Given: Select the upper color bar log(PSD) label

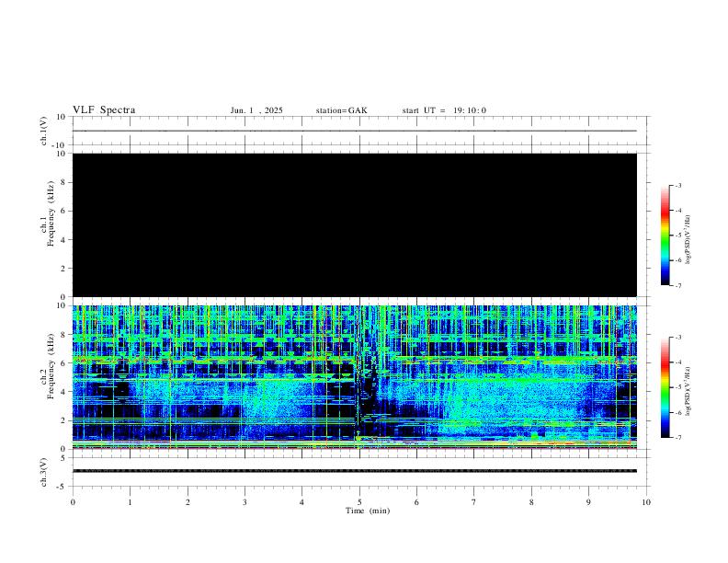Looking at the screenshot, I should tap(688, 240).
